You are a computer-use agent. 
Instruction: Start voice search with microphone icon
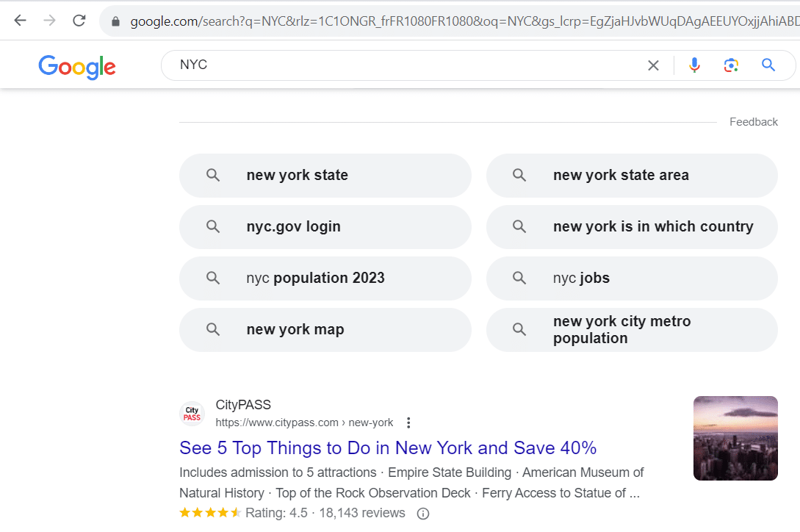694,65
